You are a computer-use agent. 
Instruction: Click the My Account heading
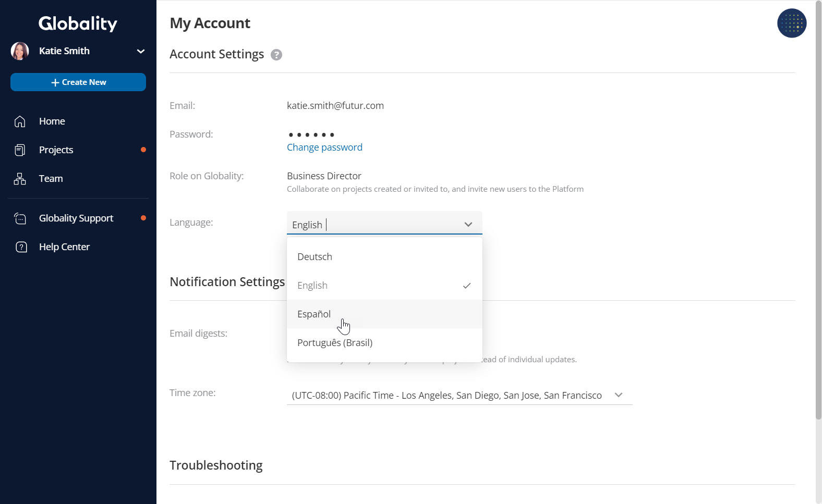pyautogui.click(x=210, y=23)
